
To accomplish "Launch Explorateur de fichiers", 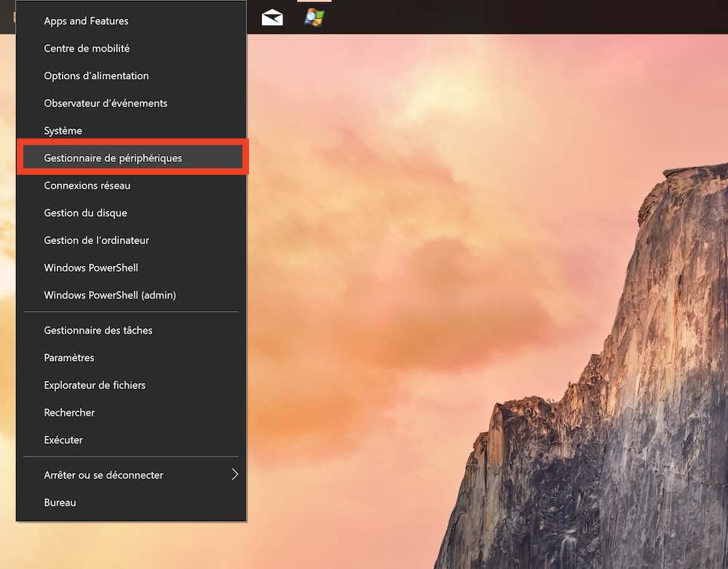I will pyautogui.click(x=131, y=385).
